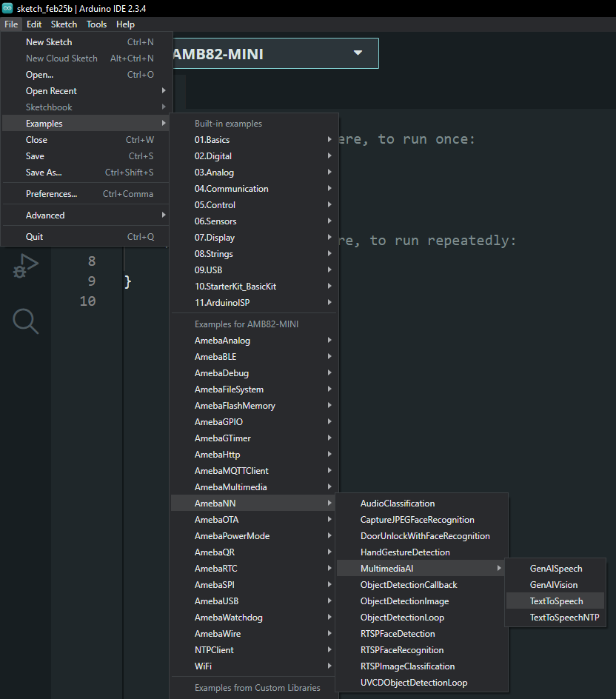Expand WiFi examples
Viewport: 616px width, 699px height.
[254, 666]
